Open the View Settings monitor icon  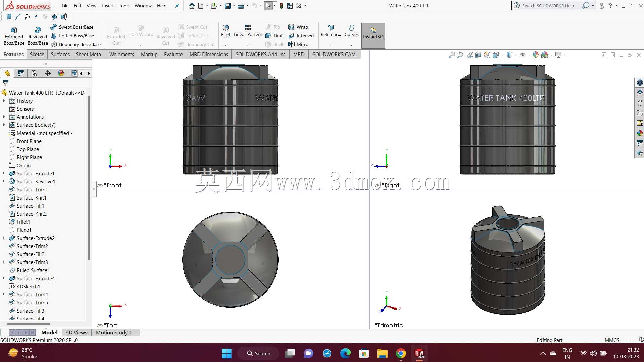(x=558, y=55)
